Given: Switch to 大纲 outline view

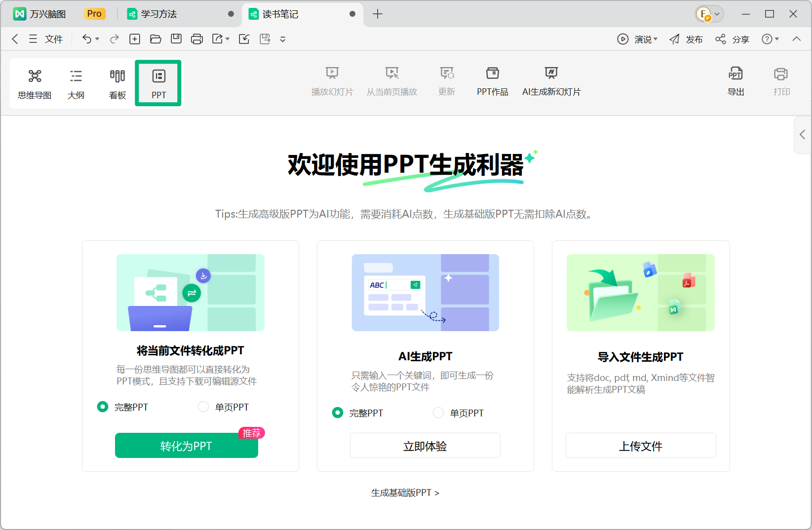Looking at the screenshot, I should pyautogui.click(x=76, y=84).
